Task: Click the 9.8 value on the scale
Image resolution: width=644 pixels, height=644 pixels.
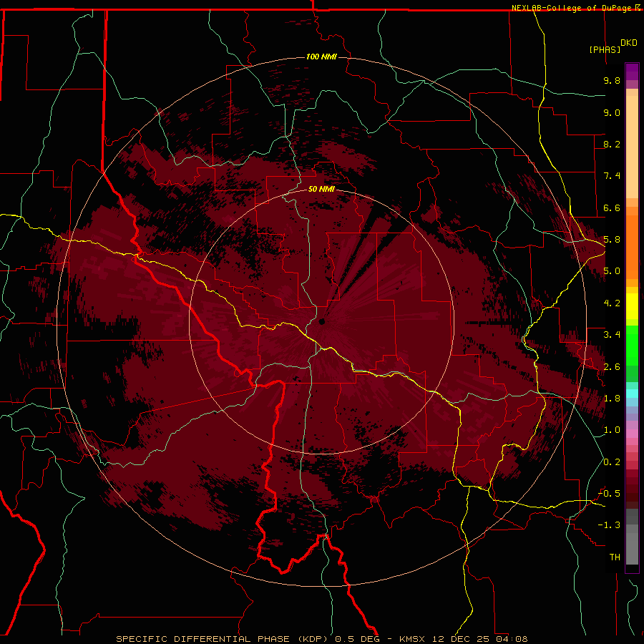Action: (x=612, y=80)
